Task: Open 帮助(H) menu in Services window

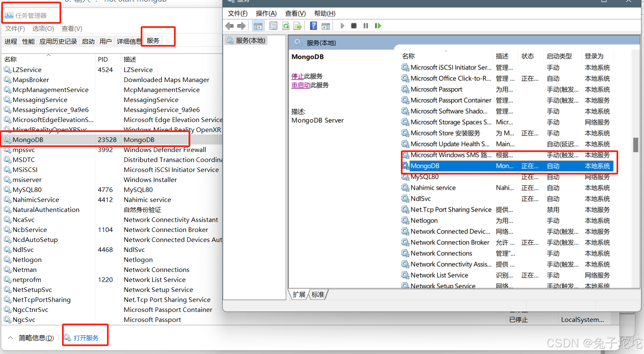Action: click(x=325, y=13)
